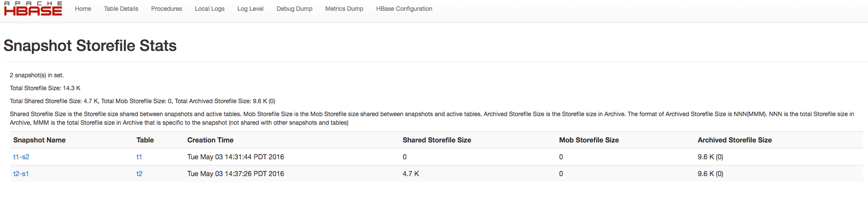The width and height of the screenshot is (868, 218).
Task: Click the Creation Time column header
Action: tap(210, 140)
